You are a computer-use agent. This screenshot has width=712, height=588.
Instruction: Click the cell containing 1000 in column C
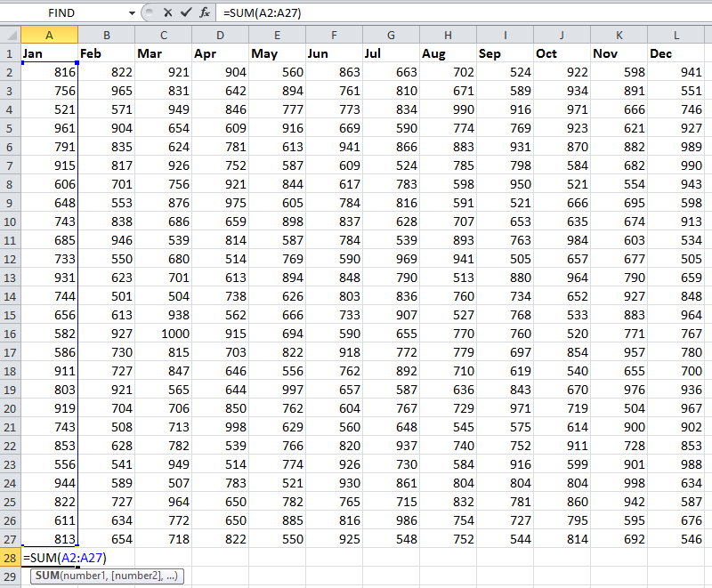[x=163, y=334]
